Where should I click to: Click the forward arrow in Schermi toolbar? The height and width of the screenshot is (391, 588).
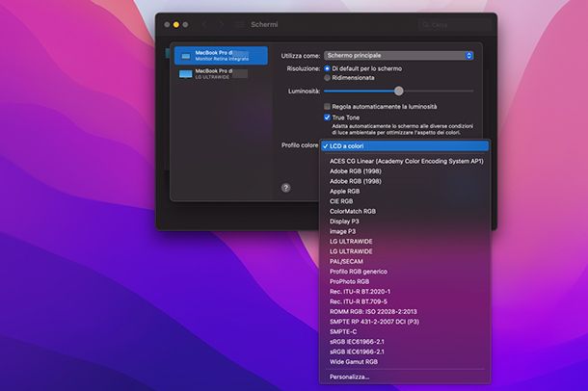(x=221, y=25)
